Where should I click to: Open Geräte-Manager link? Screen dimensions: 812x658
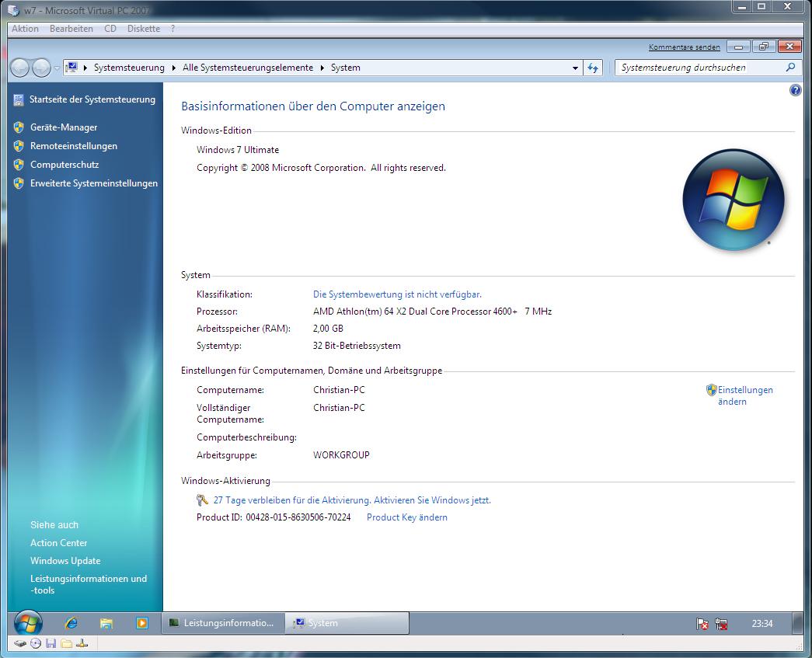(x=64, y=127)
